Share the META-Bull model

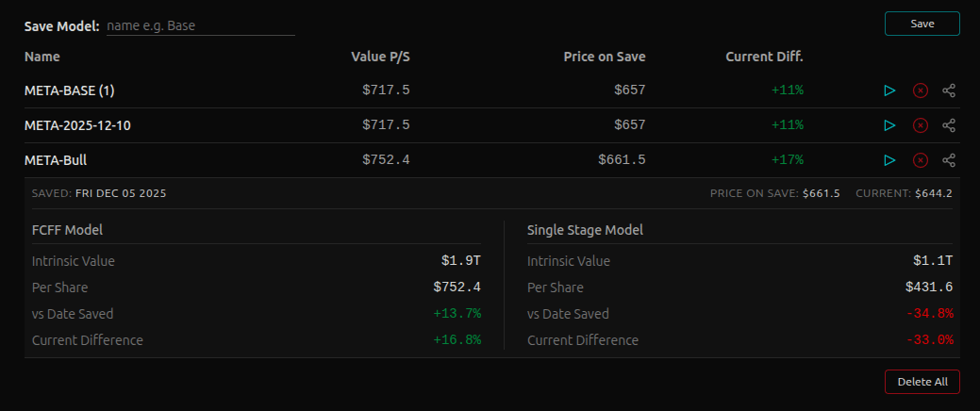(x=949, y=160)
